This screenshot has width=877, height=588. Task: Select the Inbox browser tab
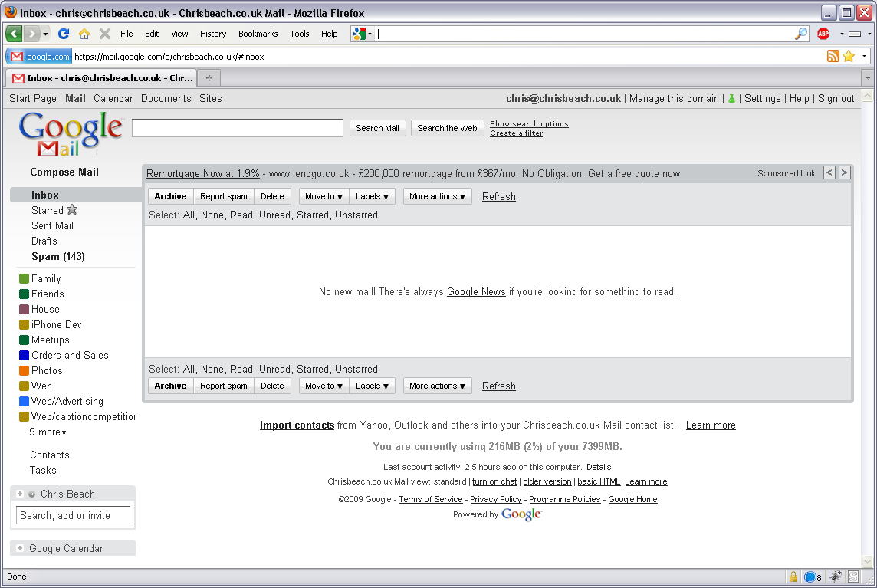point(102,77)
